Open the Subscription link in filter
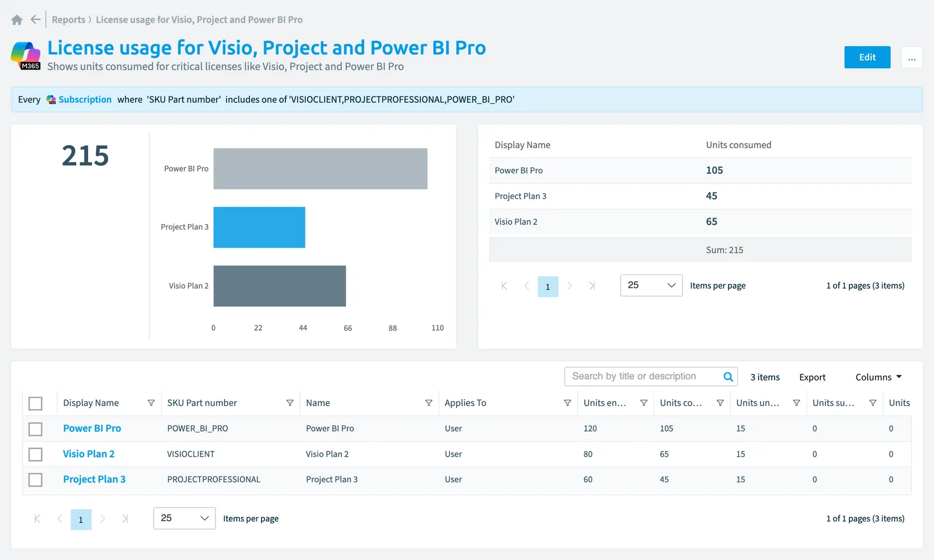 [x=85, y=100]
